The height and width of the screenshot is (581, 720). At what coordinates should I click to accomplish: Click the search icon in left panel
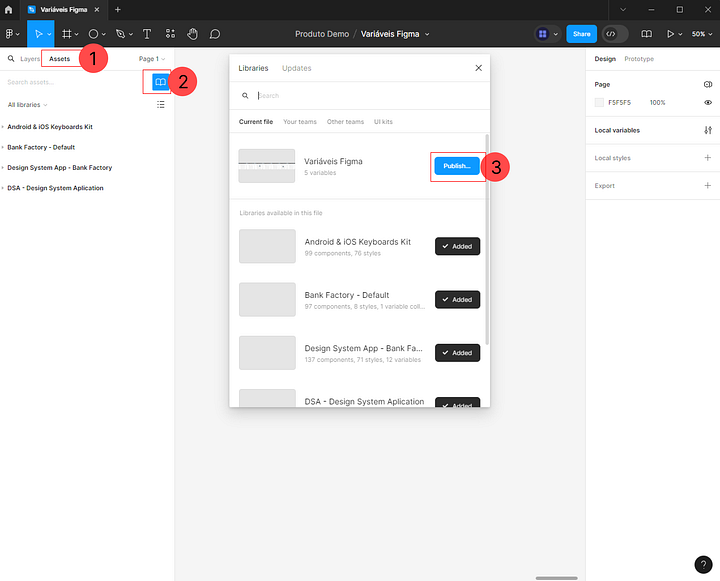11,58
